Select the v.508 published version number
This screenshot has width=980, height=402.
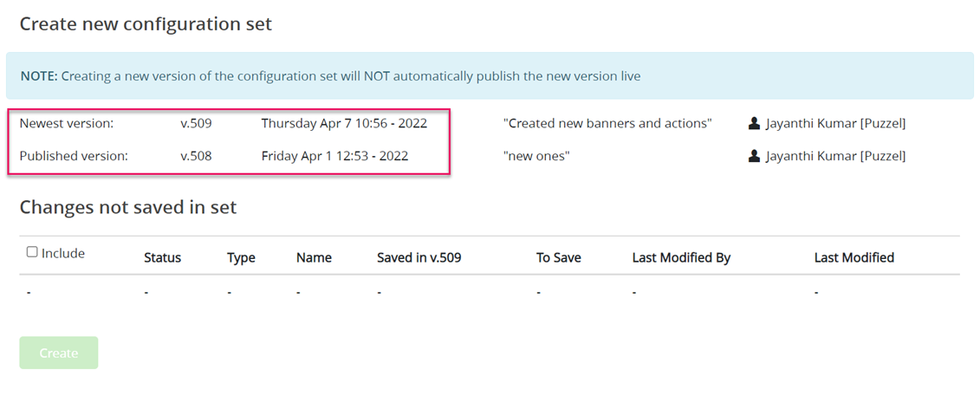[x=196, y=157]
